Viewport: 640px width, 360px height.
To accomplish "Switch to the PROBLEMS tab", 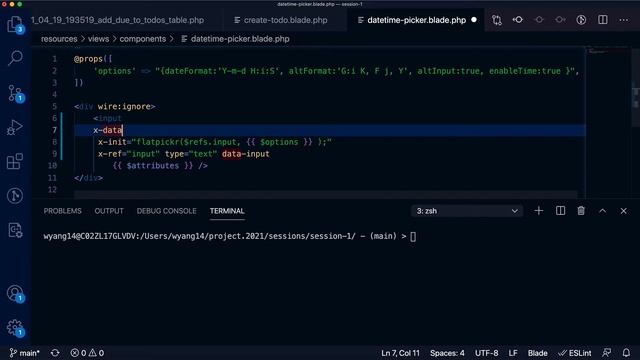I will click(62, 211).
